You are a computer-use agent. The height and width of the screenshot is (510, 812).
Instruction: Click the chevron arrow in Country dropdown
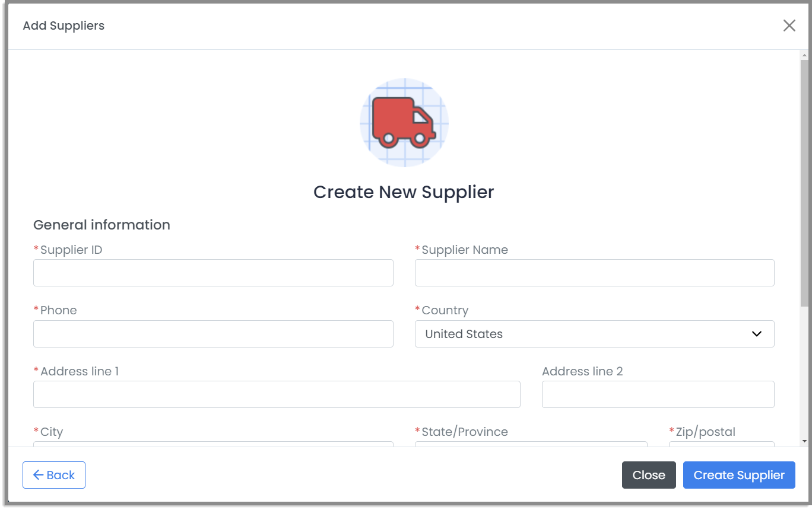tap(757, 334)
